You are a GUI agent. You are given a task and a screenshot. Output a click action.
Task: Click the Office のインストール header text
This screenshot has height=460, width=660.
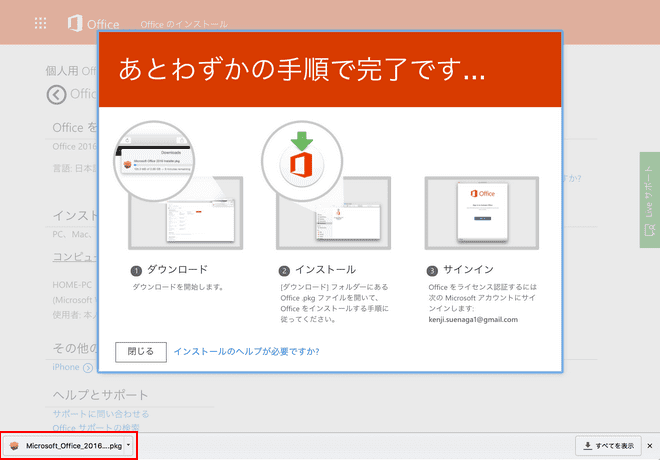(184, 24)
